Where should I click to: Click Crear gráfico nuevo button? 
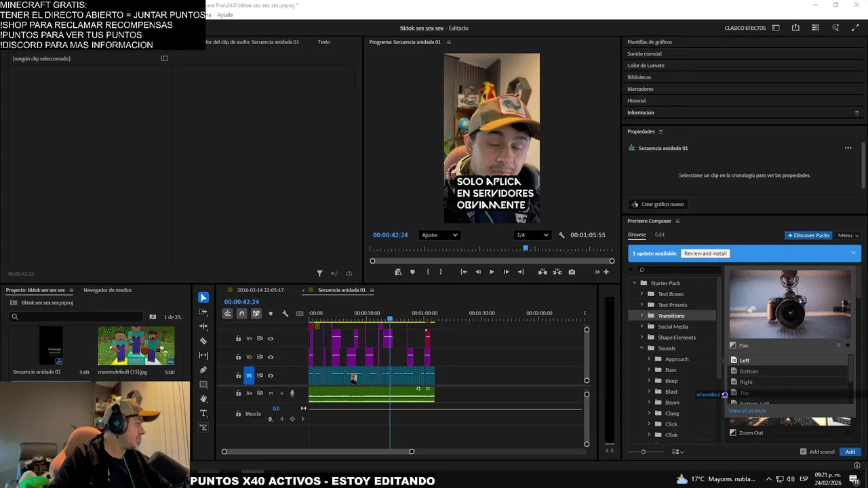657,204
